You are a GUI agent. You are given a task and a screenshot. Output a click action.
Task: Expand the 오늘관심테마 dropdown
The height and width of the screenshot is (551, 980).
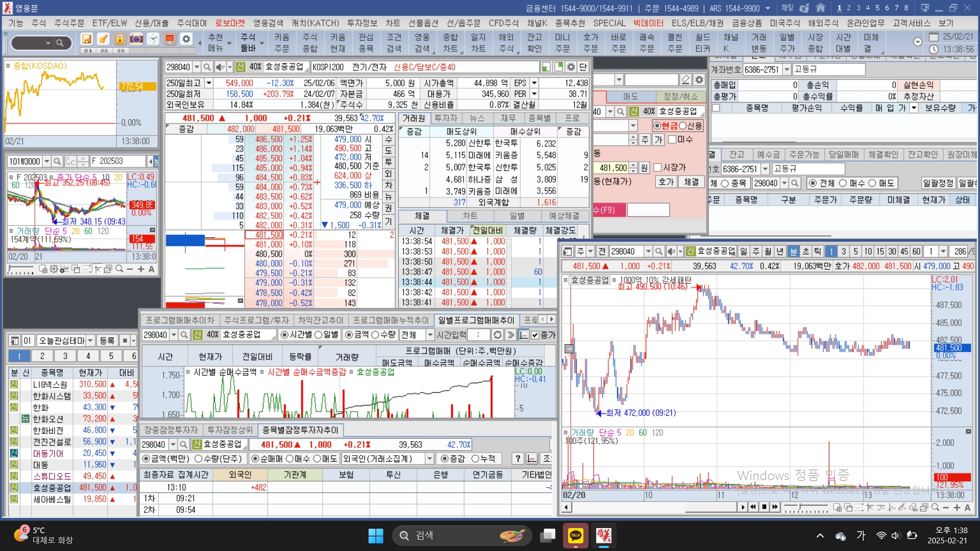(90, 340)
